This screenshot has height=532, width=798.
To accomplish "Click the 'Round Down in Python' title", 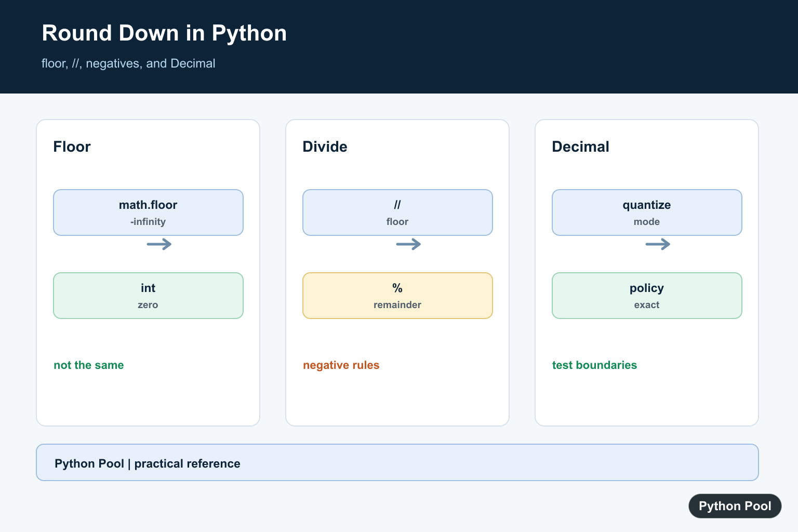I will click(164, 33).
